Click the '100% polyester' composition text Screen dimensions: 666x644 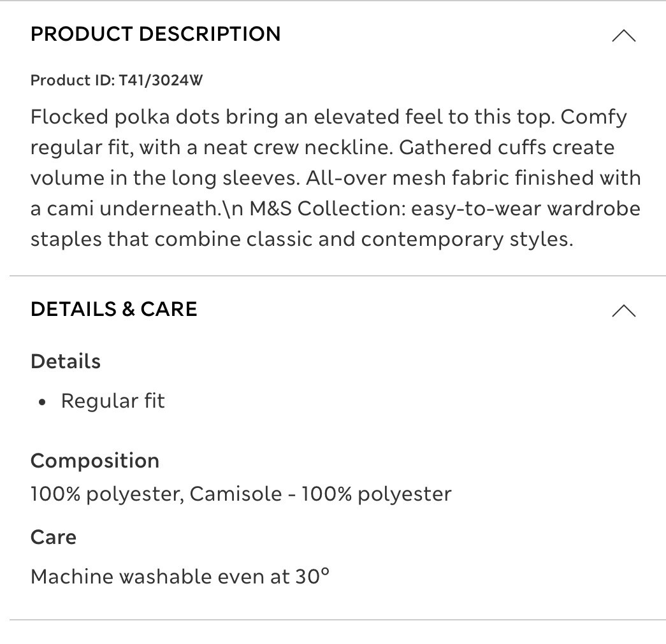(106, 494)
